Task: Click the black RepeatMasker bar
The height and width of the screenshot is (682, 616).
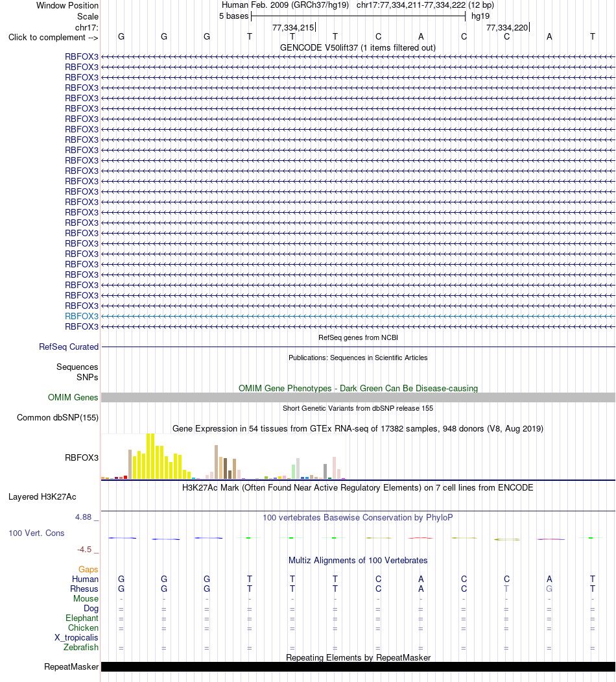Action: 358,667
